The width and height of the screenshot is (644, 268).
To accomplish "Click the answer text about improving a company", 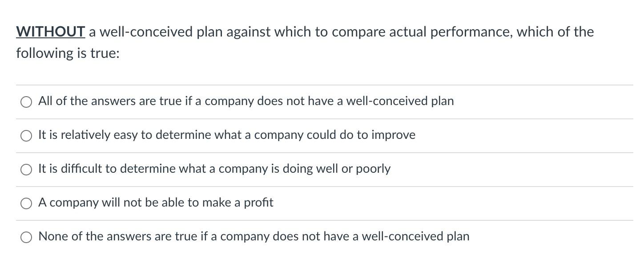I will 227,135.
